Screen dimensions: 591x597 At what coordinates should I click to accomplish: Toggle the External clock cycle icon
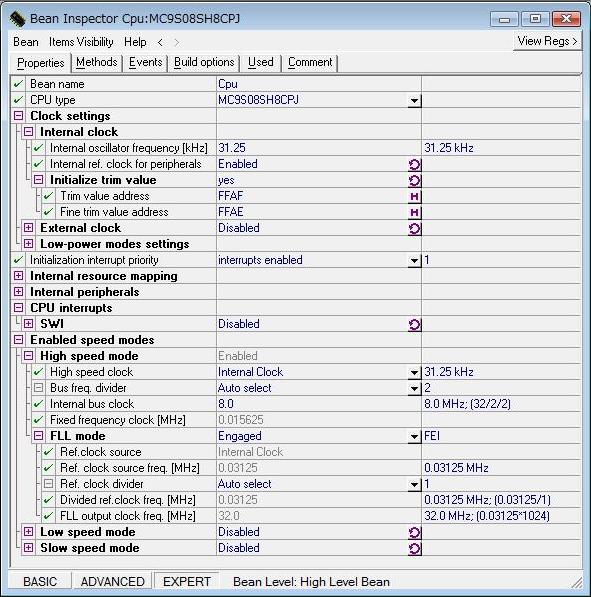(x=414, y=228)
